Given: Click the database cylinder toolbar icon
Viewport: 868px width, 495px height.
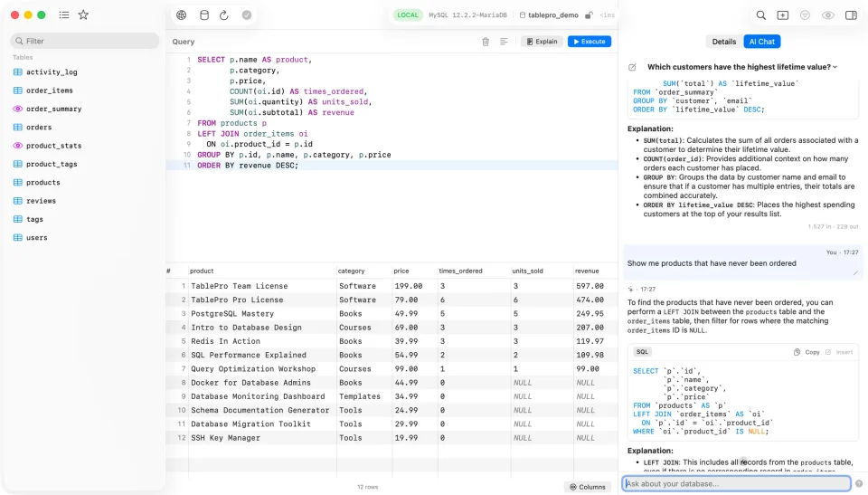Looking at the screenshot, I should click(x=204, y=15).
